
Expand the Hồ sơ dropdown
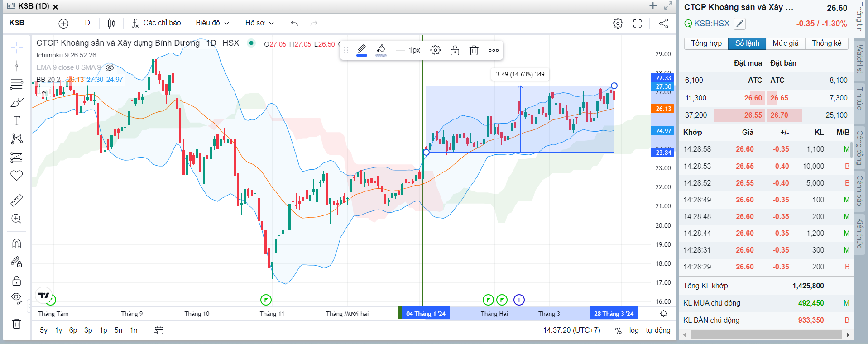259,23
